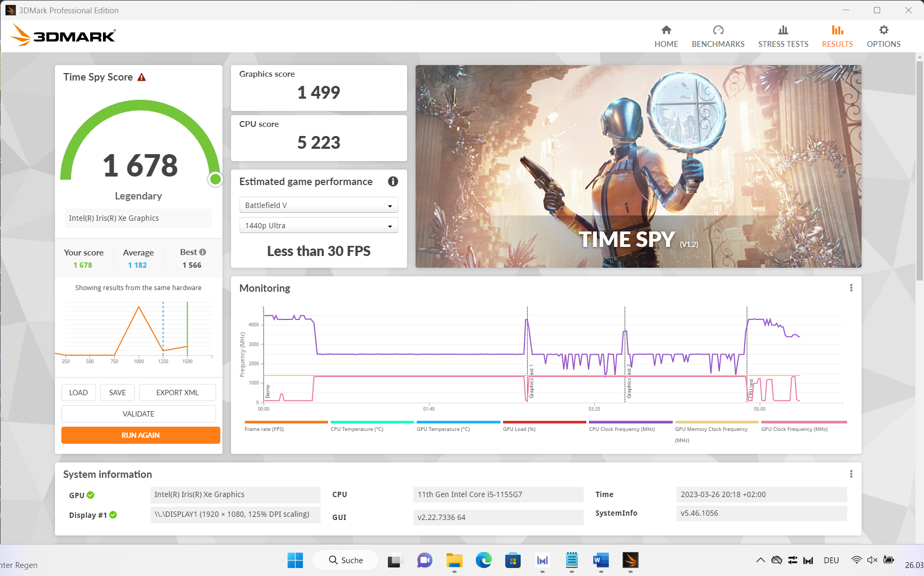Screen dimensions: 924x576
Task: Click the EXPORT XML button
Action: (178, 393)
